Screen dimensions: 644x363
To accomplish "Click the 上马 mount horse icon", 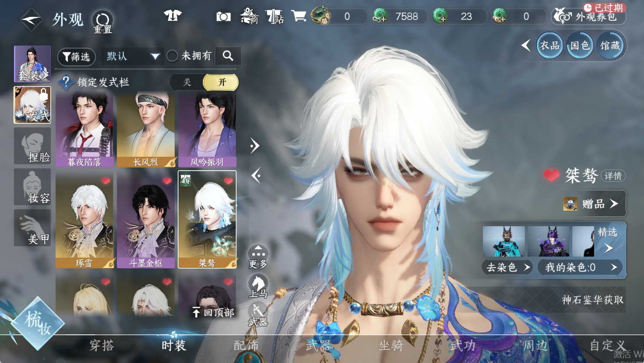I will click(258, 286).
